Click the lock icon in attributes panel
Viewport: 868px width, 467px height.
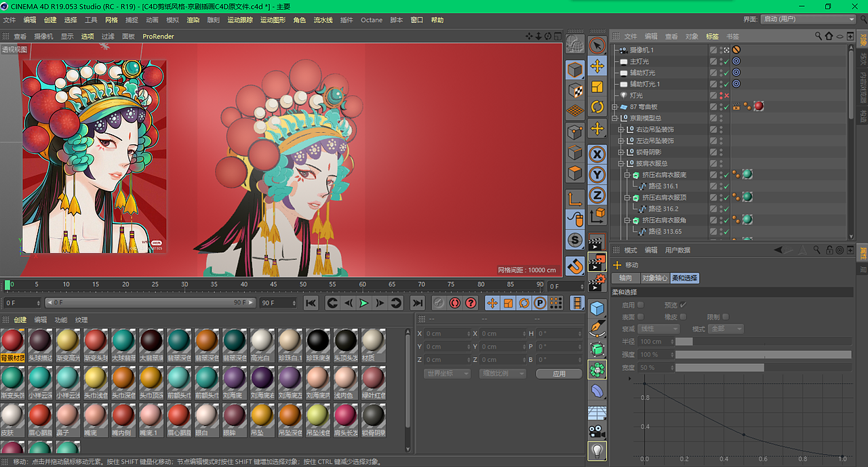829,250
